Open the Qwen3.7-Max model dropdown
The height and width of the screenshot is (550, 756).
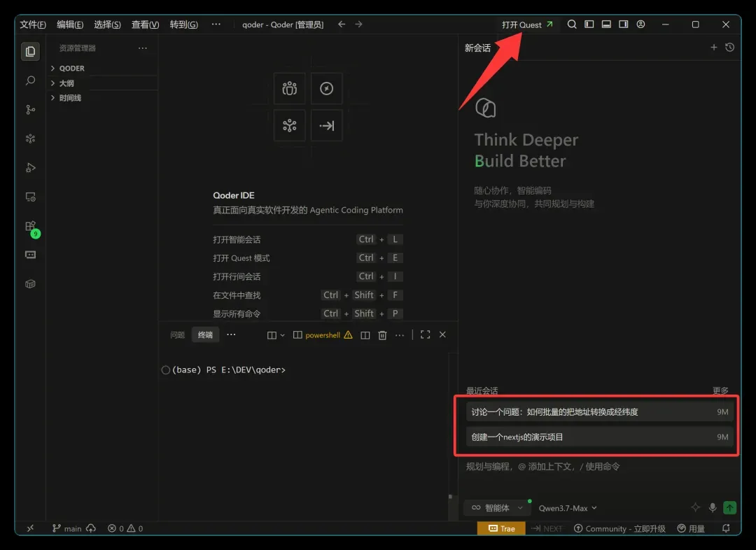coord(568,508)
